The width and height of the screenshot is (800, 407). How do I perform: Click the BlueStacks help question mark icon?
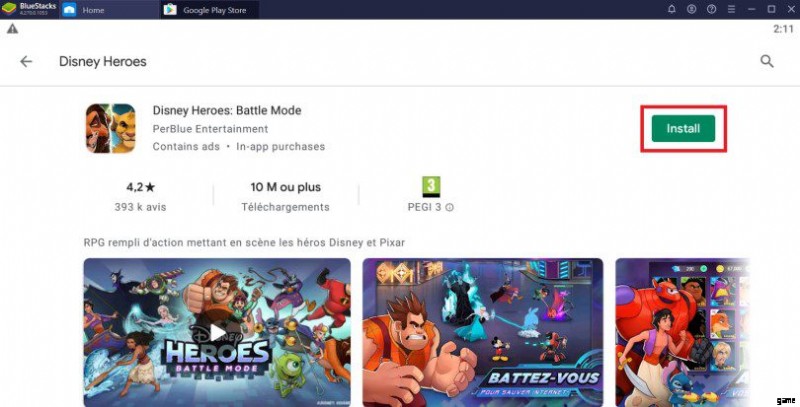click(x=710, y=10)
